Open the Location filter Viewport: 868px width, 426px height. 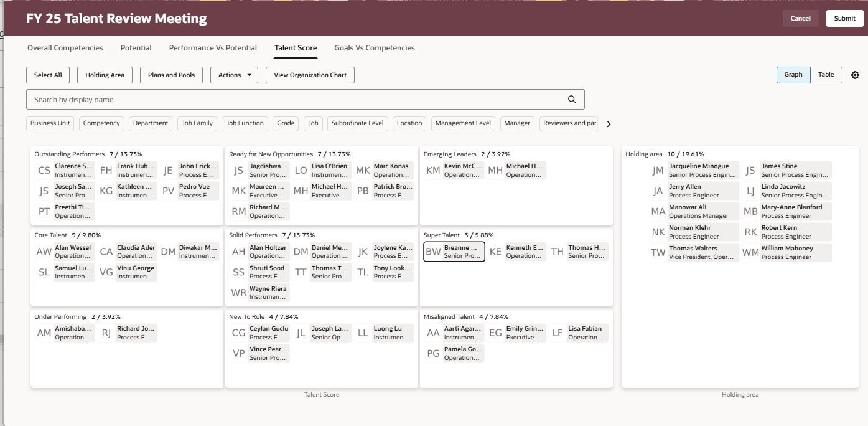point(409,123)
